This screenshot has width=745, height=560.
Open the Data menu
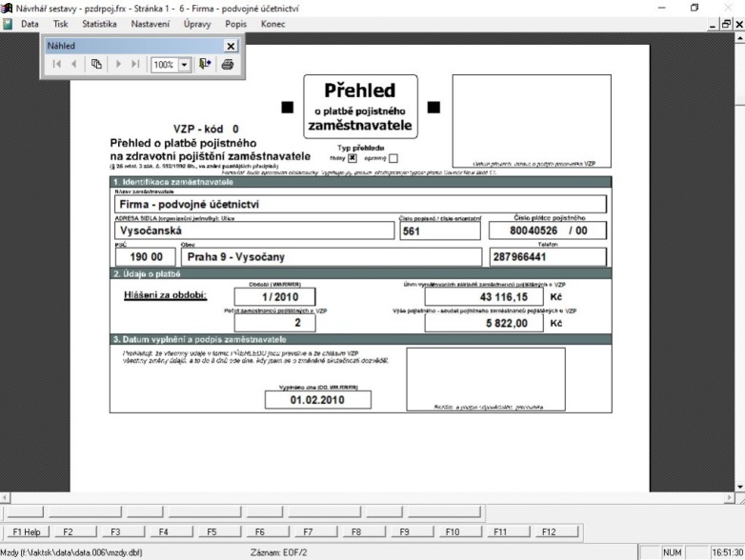click(30, 24)
